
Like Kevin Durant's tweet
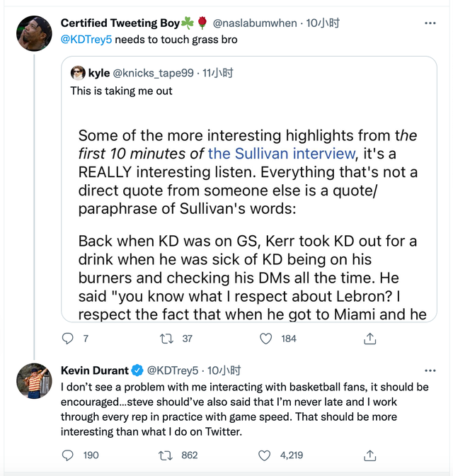(266, 455)
